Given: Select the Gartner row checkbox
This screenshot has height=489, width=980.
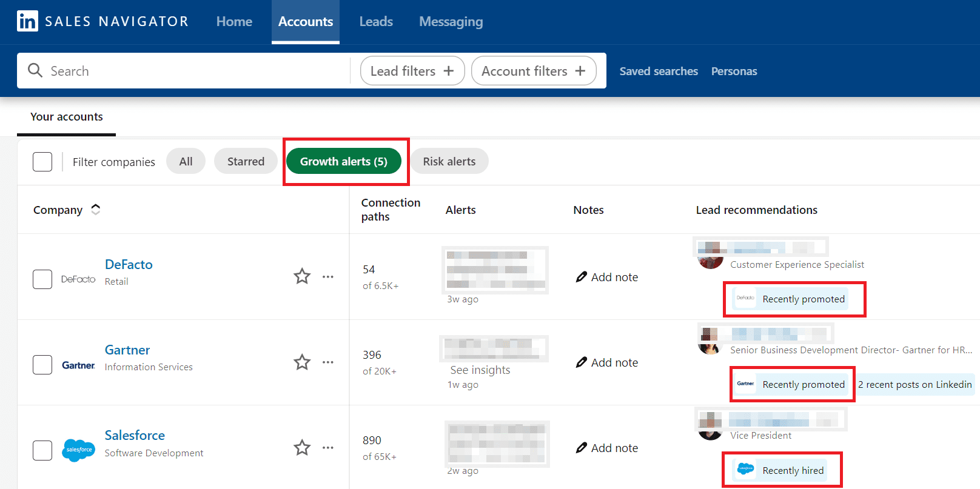Looking at the screenshot, I should click(x=42, y=365).
